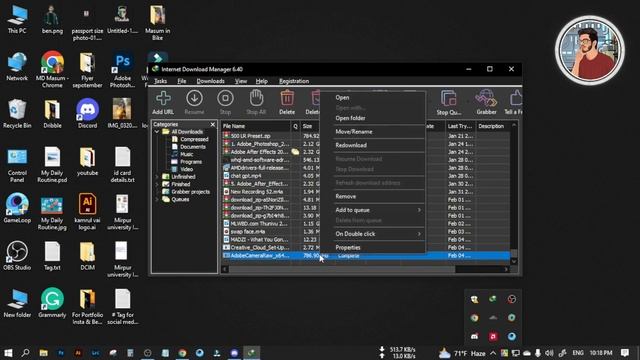640x360 pixels.
Task: Open the Recycle Bin desktop icon
Action: [x=17, y=114]
